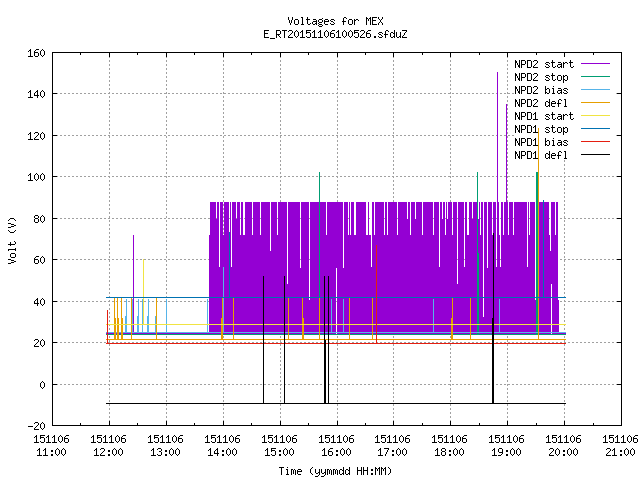Select the filename E_RT20151106100526.sfduZ subtitle
640x480 pixels.
(x=335, y=34)
